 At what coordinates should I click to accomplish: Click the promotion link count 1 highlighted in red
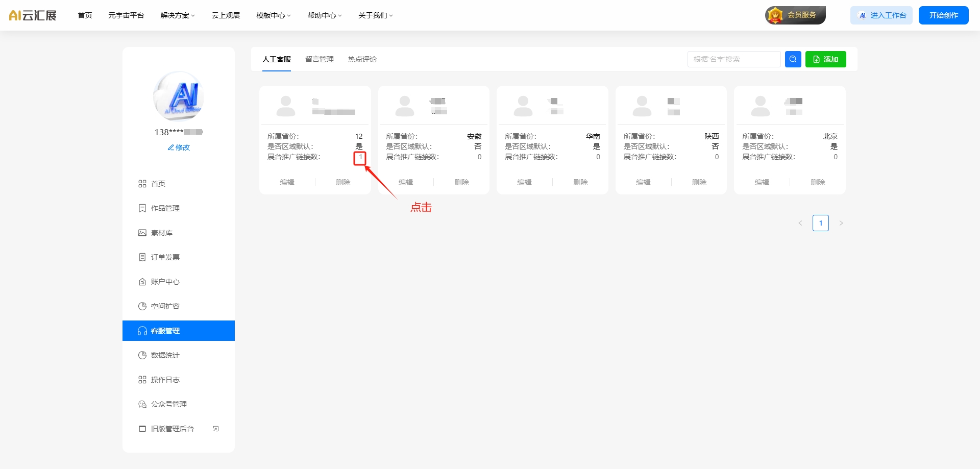click(360, 157)
